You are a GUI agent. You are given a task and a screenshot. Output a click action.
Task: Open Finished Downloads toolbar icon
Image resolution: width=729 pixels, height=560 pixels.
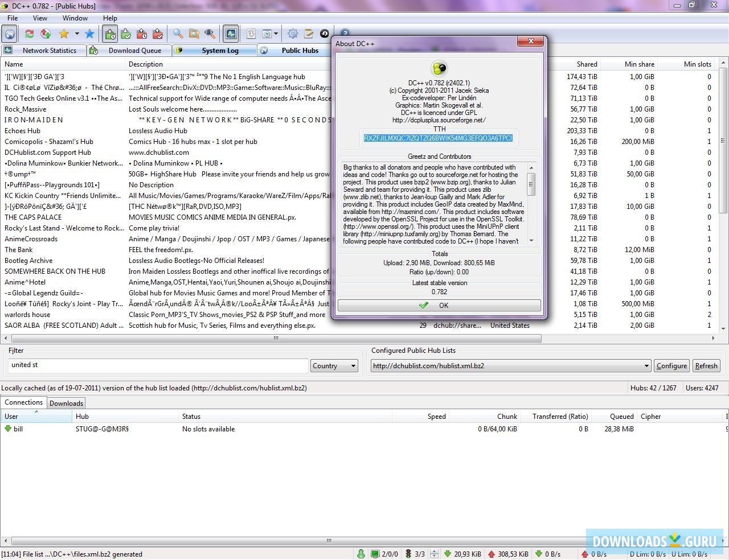click(126, 34)
